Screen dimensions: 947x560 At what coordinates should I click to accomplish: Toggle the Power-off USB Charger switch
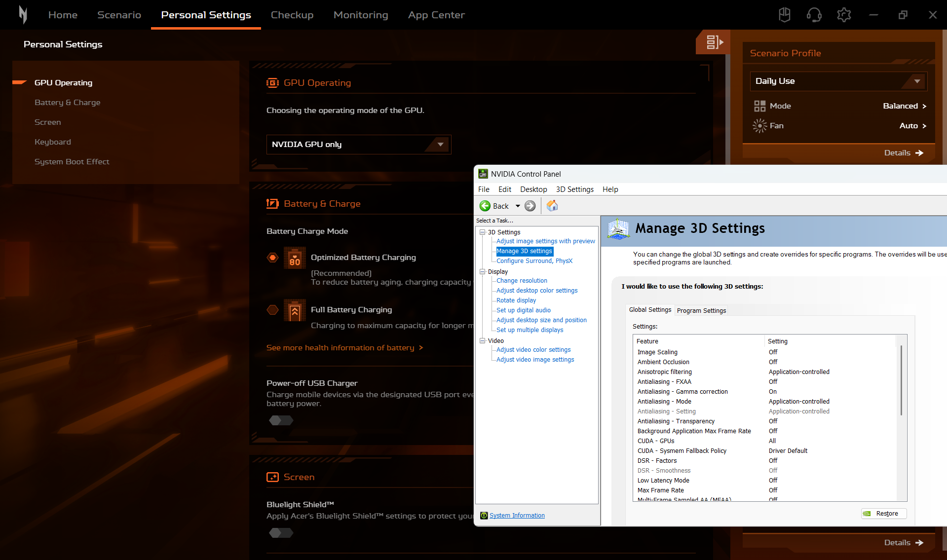pyautogui.click(x=281, y=420)
